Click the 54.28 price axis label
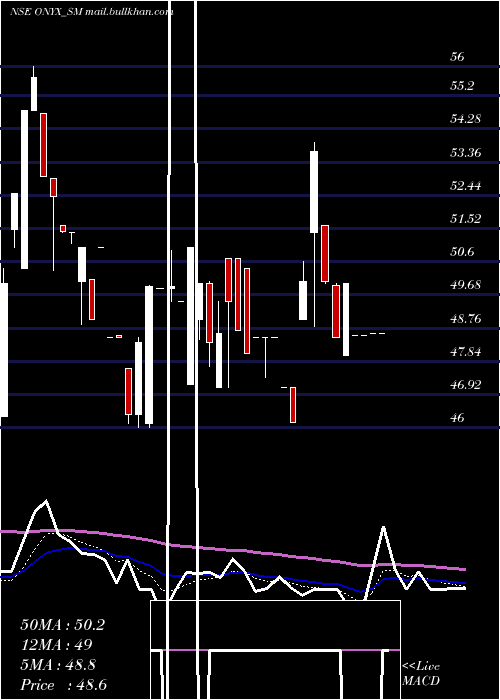 coord(466,119)
